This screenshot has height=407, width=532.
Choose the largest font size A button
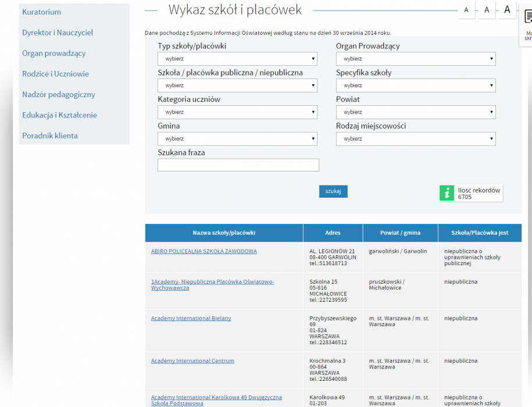[x=507, y=10]
